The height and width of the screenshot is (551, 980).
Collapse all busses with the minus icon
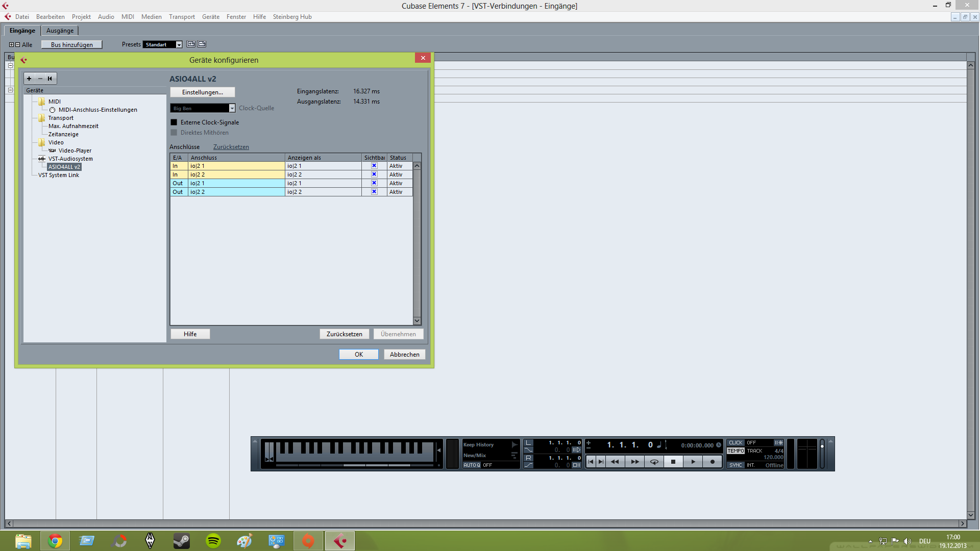(x=17, y=45)
